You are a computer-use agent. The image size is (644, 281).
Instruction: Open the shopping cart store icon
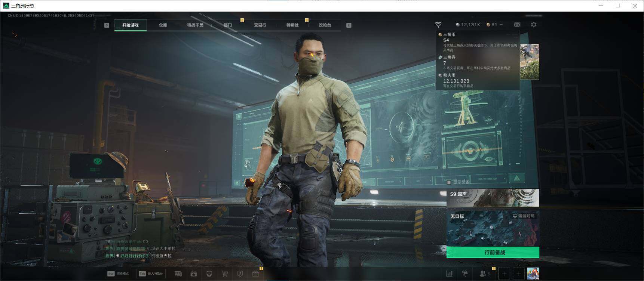coord(224,274)
